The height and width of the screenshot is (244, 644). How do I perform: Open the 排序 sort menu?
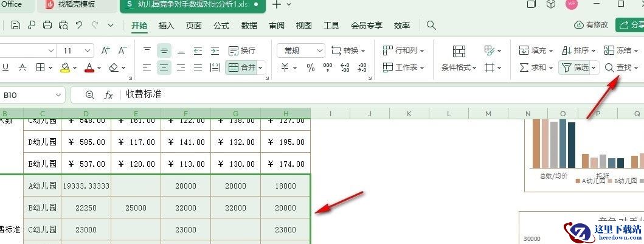tap(578, 51)
